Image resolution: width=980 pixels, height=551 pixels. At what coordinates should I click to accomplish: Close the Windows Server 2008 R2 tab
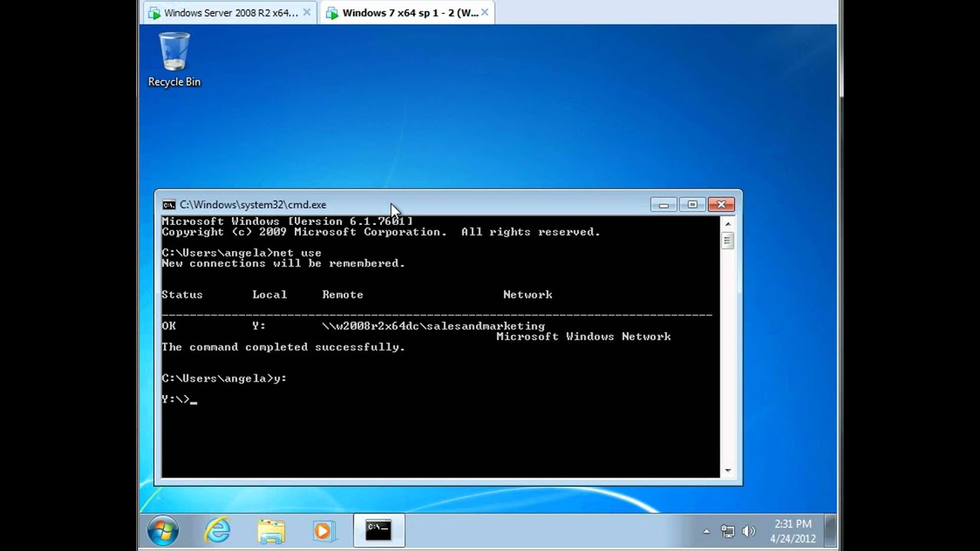(307, 13)
